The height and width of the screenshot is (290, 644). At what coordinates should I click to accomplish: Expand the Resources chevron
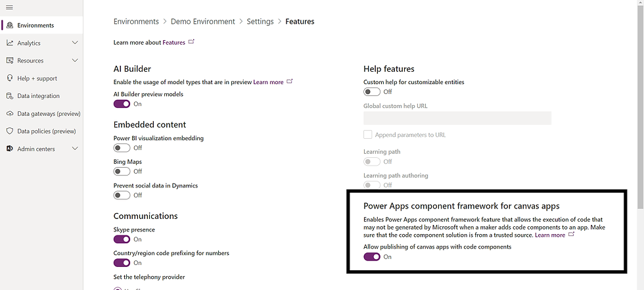[75, 60]
